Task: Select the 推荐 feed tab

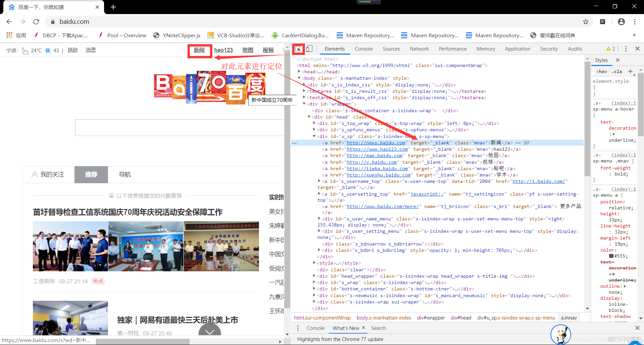Action: click(x=91, y=175)
